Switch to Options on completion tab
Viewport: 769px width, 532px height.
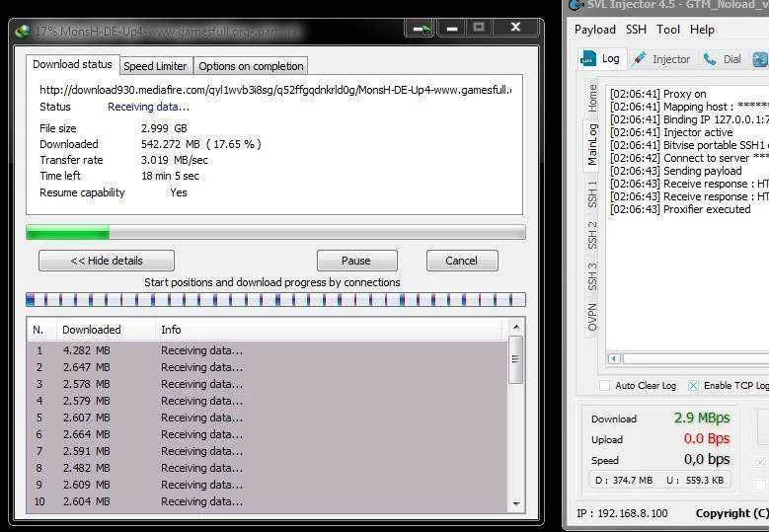251,66
